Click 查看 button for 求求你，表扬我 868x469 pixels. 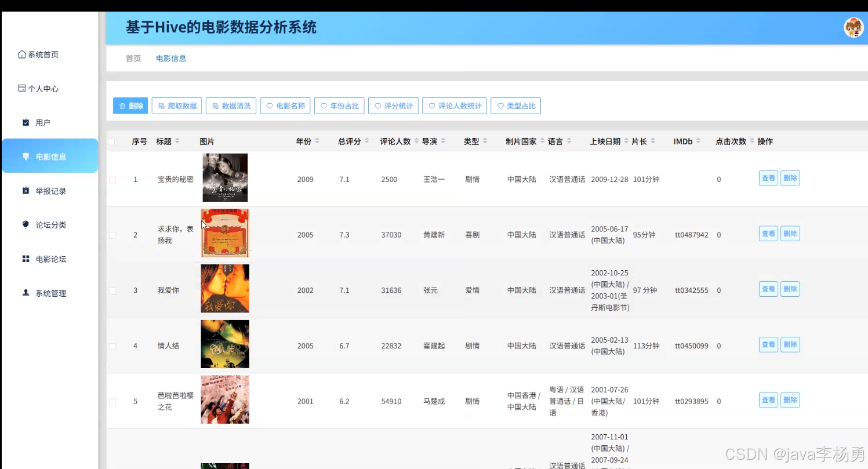768,234
